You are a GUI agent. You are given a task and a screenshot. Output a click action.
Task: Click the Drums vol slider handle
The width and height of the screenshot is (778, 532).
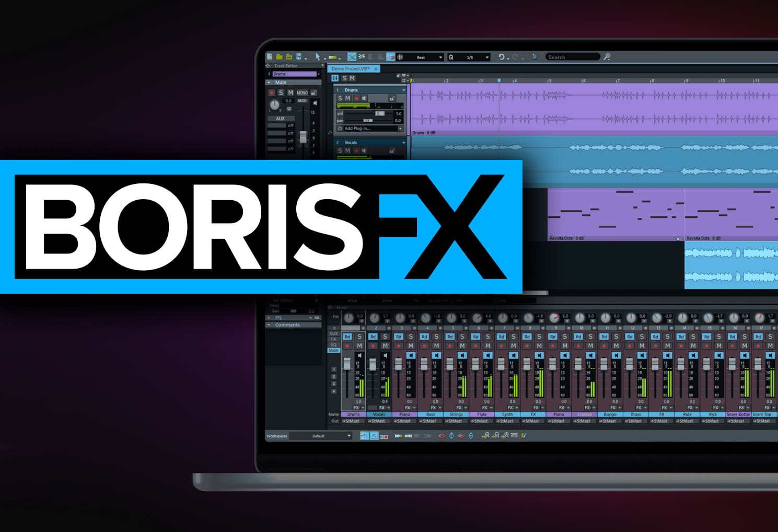point(380,113)
